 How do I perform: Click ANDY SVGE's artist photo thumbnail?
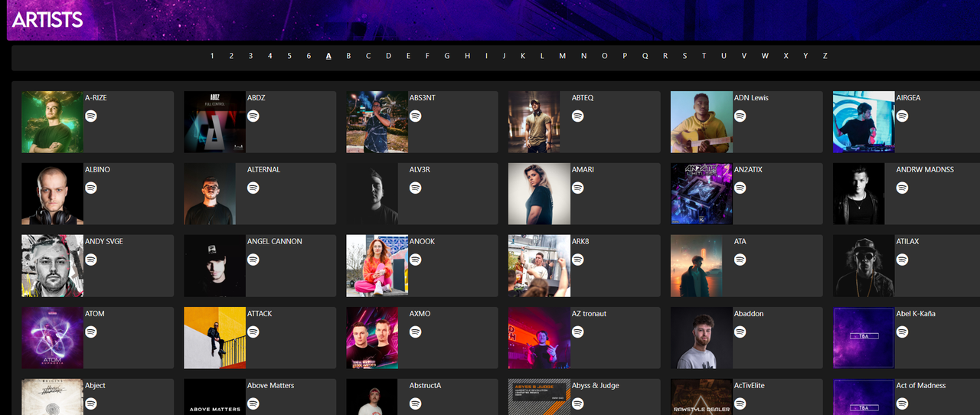pyautogui.click(x=52, y=266)
